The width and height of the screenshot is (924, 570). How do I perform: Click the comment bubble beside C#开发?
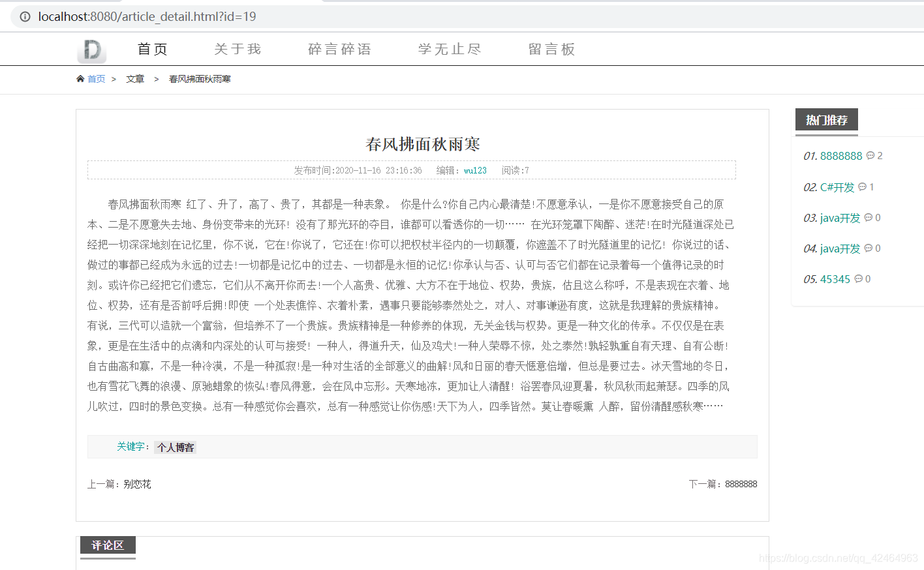click(x=863, y=187)
